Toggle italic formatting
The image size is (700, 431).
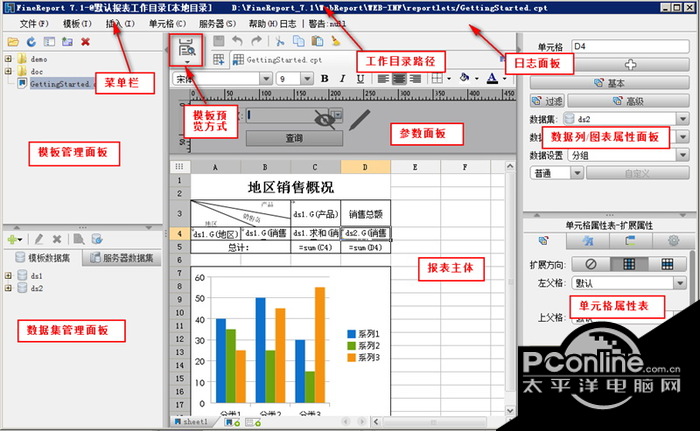342,79
